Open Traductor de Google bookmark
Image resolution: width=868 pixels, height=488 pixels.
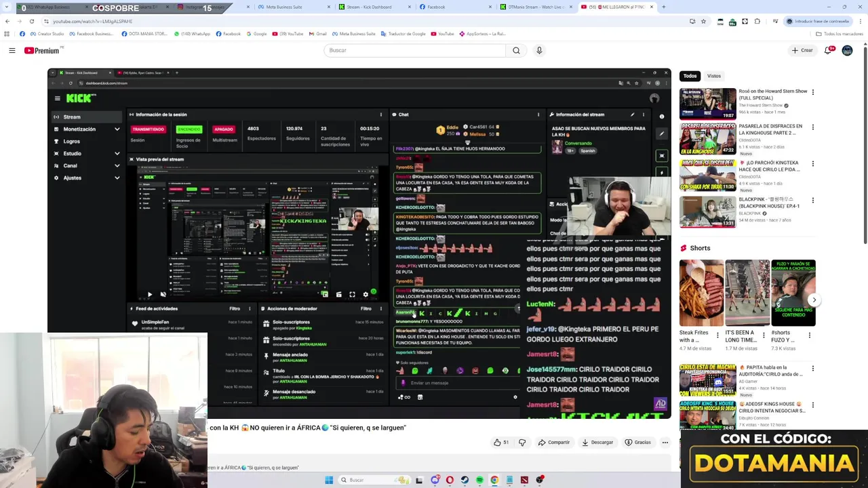(403, 34)
